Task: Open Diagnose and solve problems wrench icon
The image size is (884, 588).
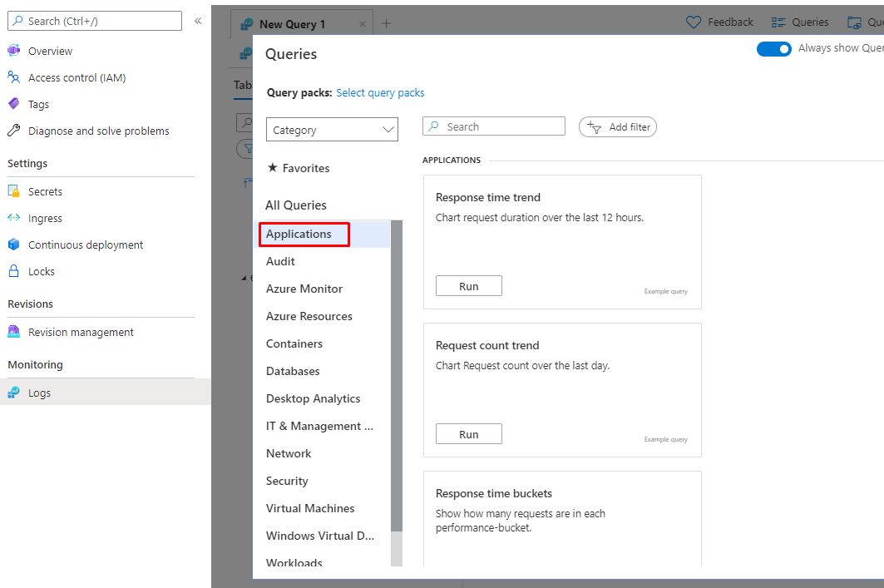Action: 13,131
